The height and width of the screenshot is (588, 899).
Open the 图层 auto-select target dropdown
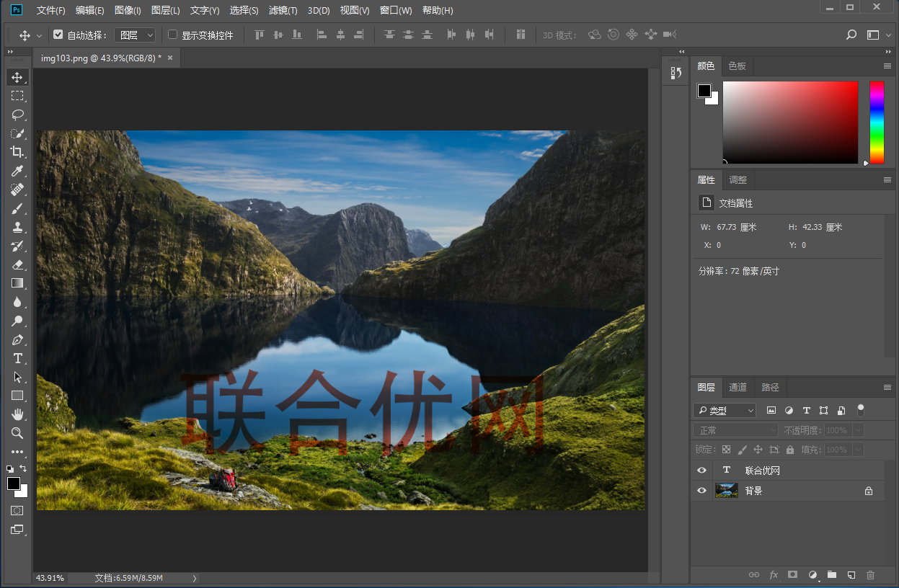[x=135, y=35]
